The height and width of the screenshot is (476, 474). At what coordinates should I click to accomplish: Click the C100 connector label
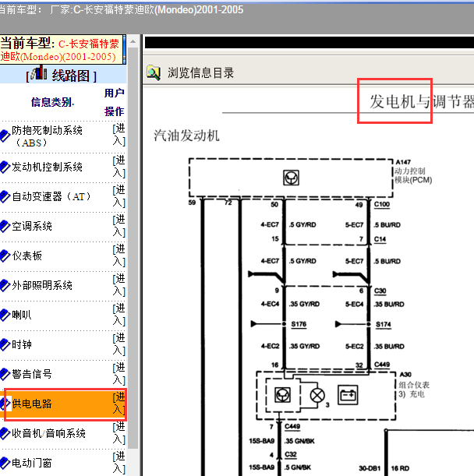(x=382, y=204)
